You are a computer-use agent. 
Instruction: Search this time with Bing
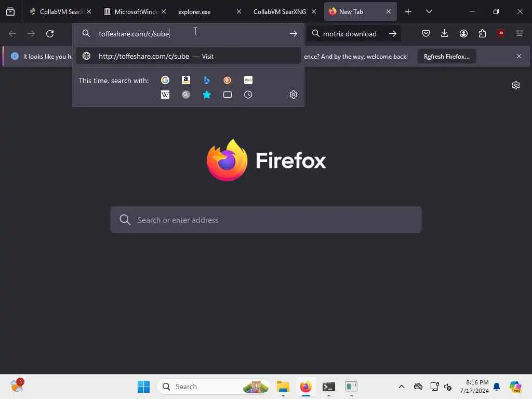pos(207,80)
